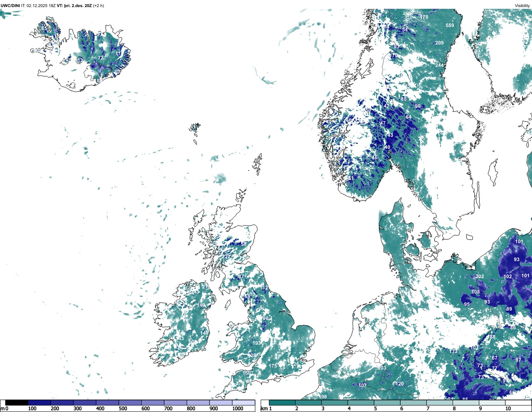
Task: Click the black 0–100 m legend swatch
Action: 17,403
